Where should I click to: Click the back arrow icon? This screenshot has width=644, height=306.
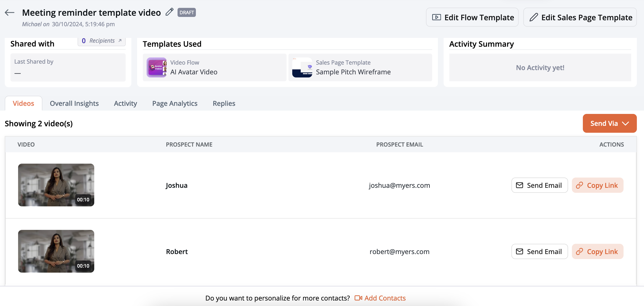(10, 13)
